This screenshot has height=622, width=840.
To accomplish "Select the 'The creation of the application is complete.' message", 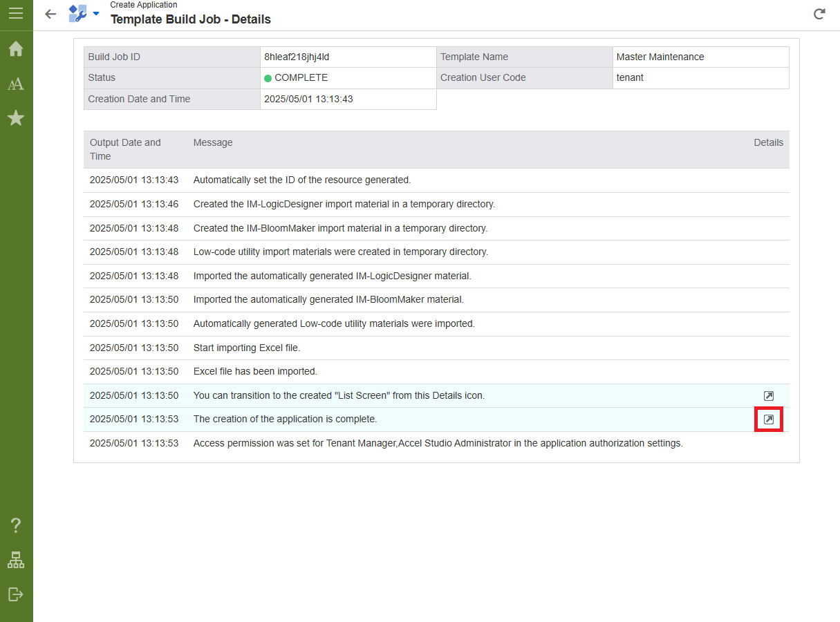I will 286,419.
